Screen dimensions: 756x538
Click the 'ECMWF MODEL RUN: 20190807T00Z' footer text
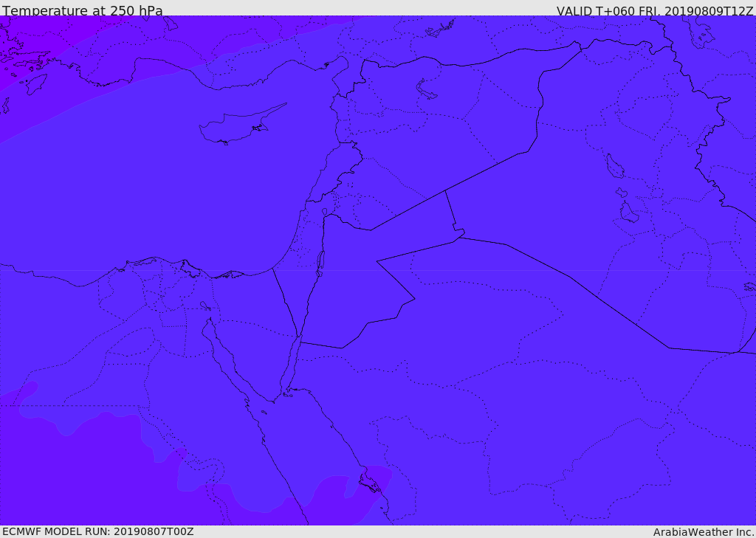pos(98,531)
